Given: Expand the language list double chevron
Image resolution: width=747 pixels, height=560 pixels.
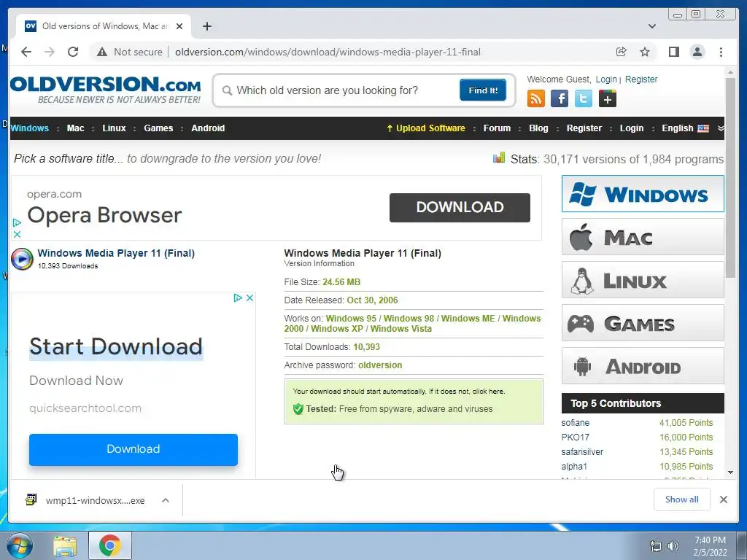Looking at the screenshot, I should [x=720, y=128].
